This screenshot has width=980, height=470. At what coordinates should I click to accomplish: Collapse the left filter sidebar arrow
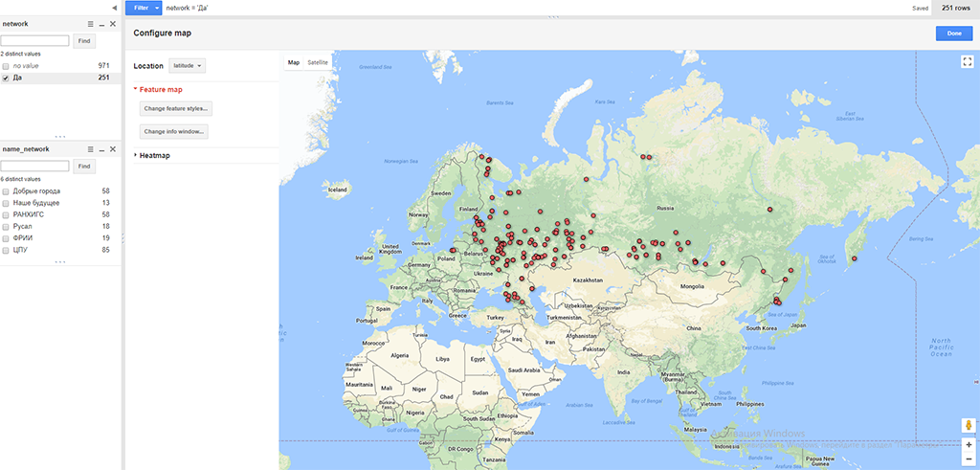coord(115,8)
